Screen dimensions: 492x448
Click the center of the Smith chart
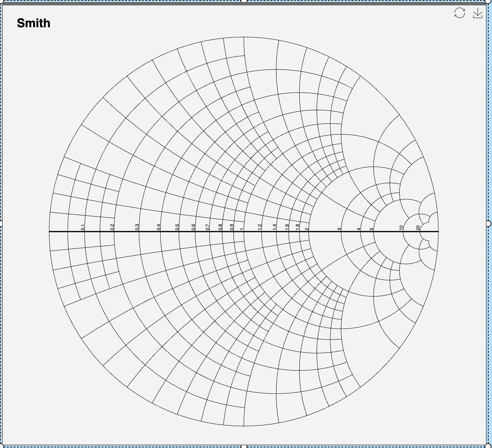pos(243,231)
